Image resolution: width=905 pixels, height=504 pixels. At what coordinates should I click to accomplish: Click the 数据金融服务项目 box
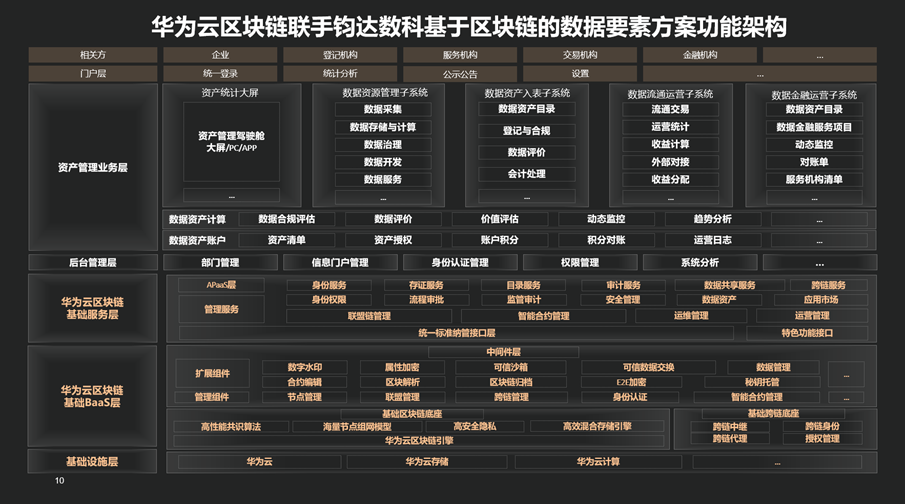(x=814, y=127)
